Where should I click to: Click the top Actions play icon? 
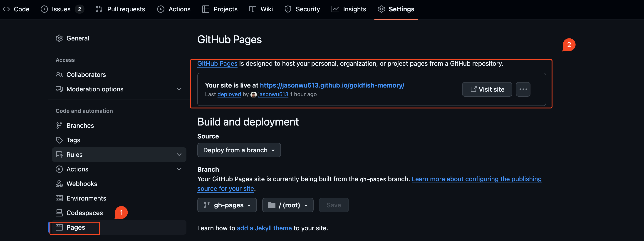pos(161,9)
